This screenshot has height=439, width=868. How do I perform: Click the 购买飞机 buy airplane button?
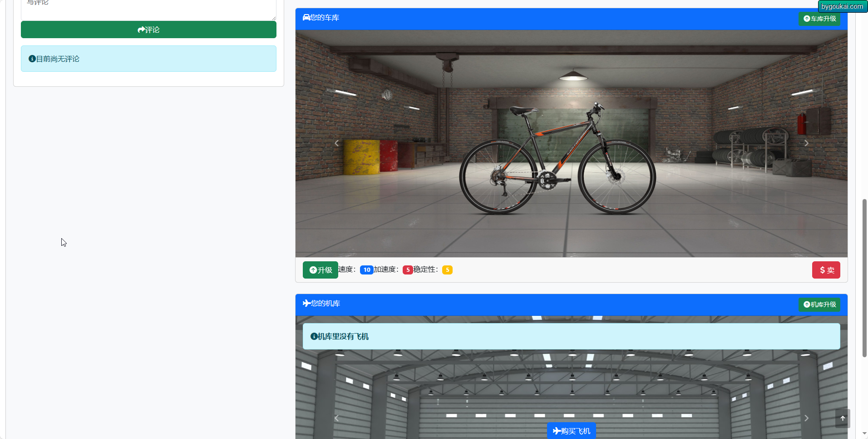click(x=571, y=431)
